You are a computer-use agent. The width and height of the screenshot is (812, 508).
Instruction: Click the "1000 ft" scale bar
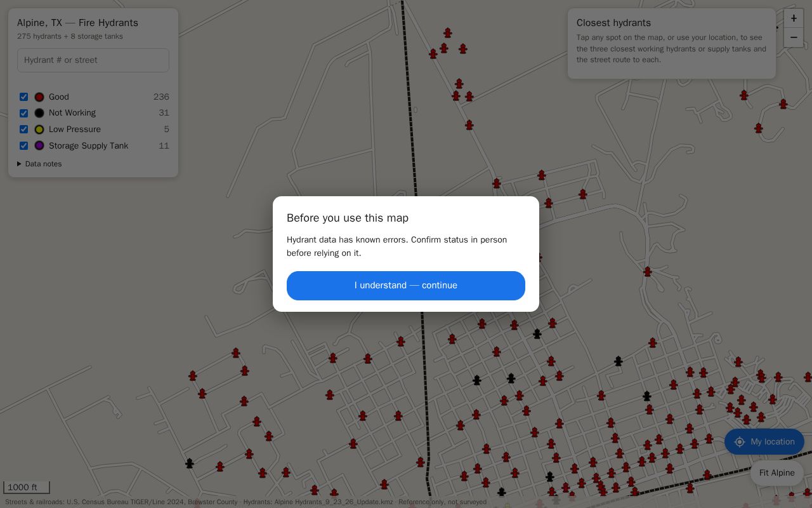point(27,488)
